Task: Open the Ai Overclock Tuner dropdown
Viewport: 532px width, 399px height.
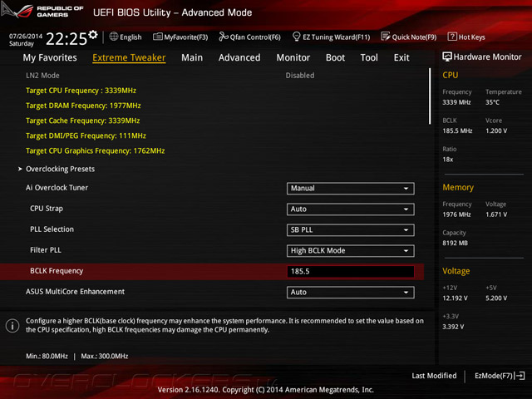Action: pos(351,189)
